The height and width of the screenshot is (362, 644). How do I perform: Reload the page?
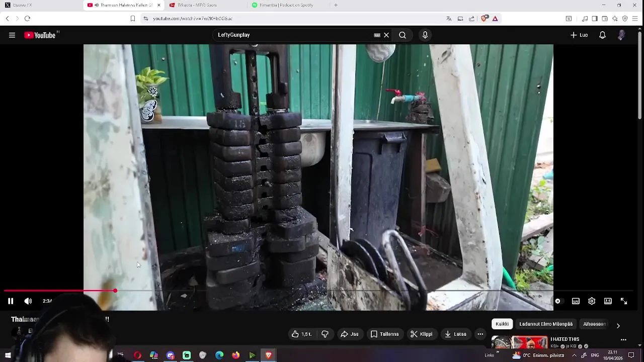[x=27, y=19]
